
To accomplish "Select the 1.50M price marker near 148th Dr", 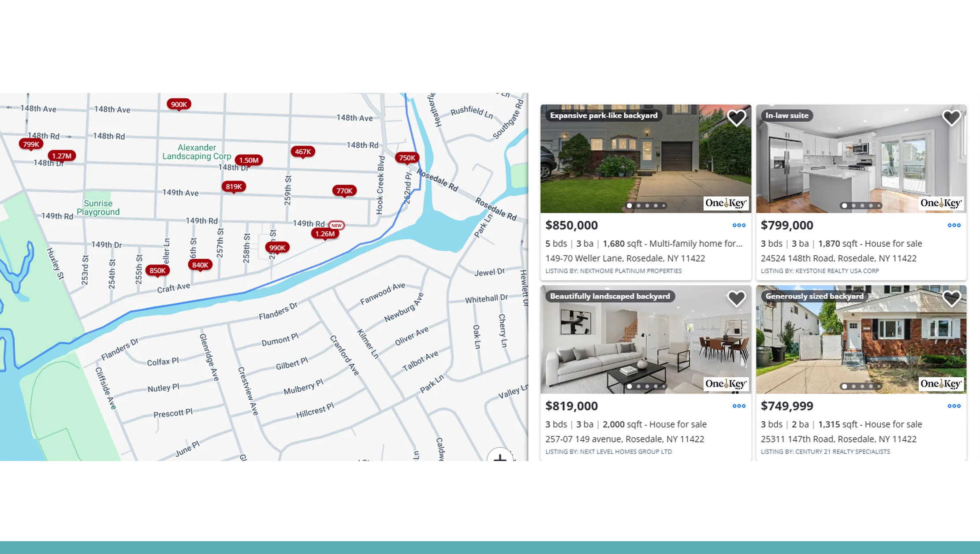I will click(249, 160).
